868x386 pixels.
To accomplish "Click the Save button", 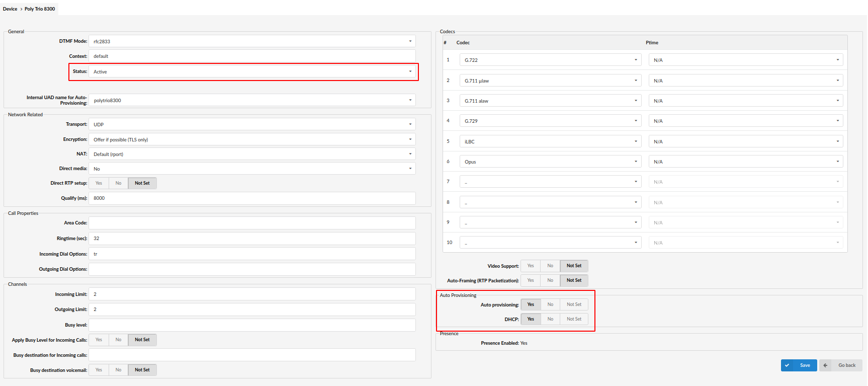I will click(799, 365).
